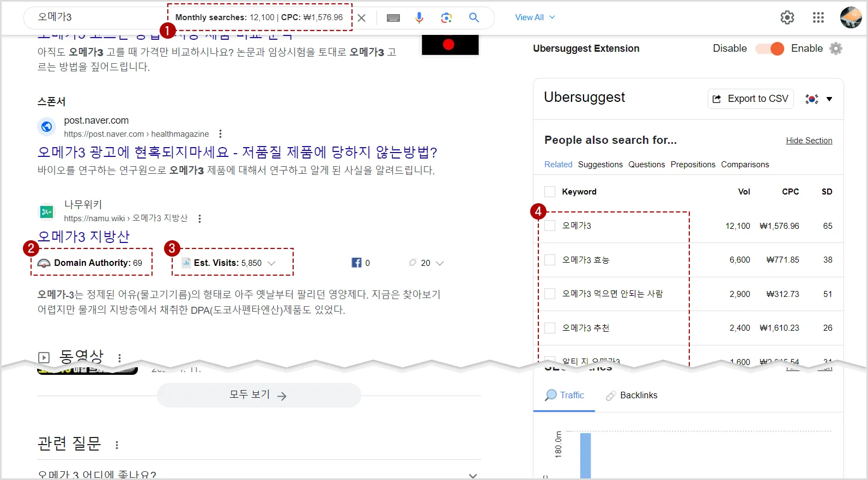Image resolution: width=868 pixels, height=480 pixels.
Task: Click the 나무위키 site name
Action: 83,204
